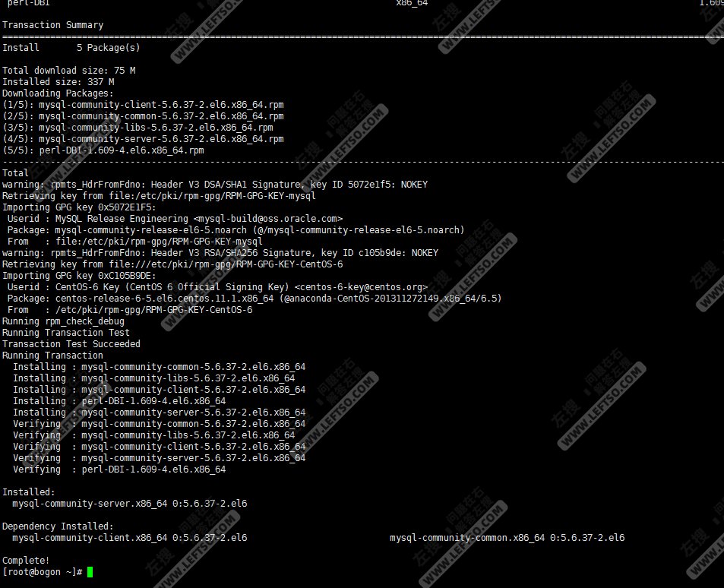Click the green terminal cursor block

pos(89,572)
